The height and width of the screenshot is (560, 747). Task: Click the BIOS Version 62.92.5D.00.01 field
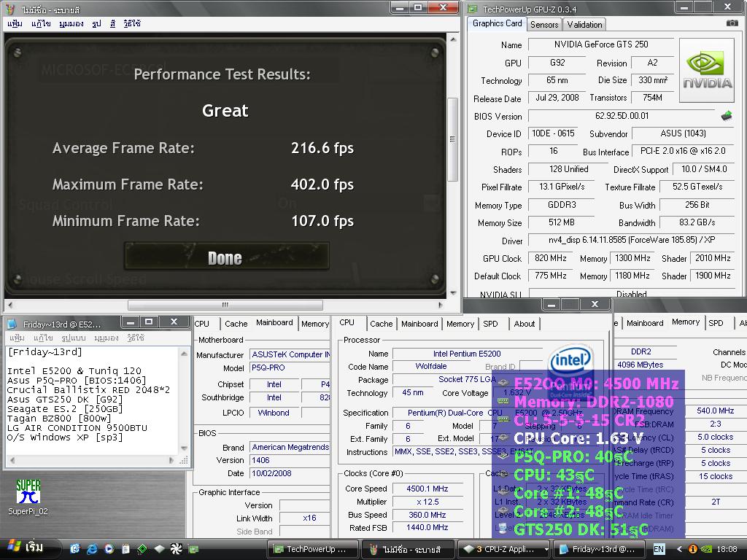click(622, 116)
